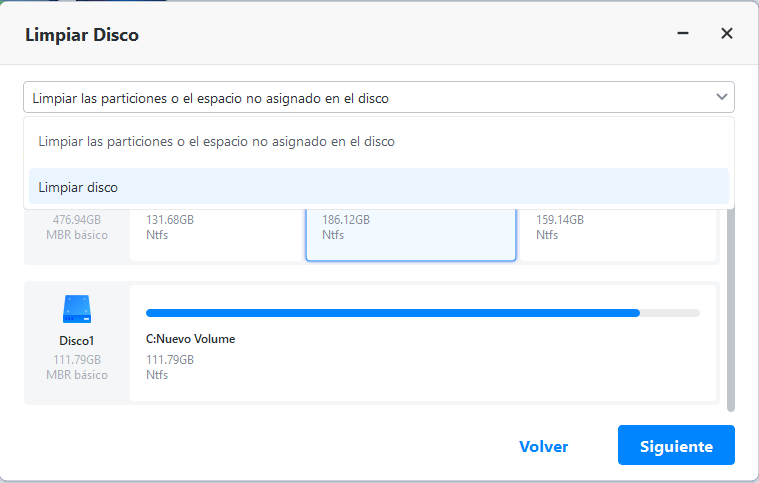Click the vertical scrollbar of disk list

(x=731, y=310)
